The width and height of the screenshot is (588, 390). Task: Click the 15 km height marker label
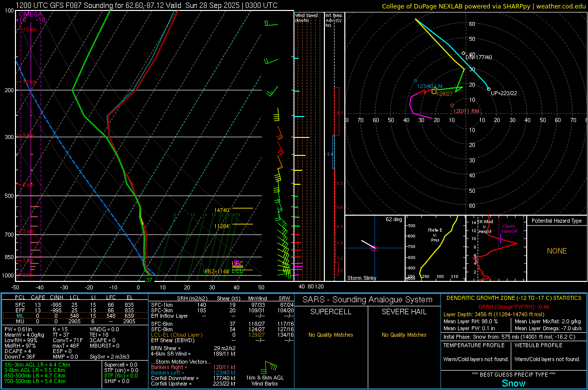coord(29,29)
